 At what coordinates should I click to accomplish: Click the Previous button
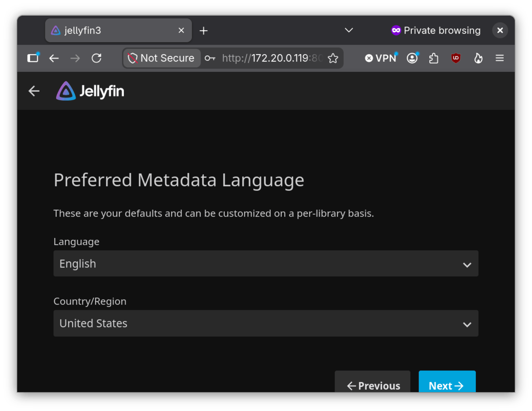click(372, 382)
